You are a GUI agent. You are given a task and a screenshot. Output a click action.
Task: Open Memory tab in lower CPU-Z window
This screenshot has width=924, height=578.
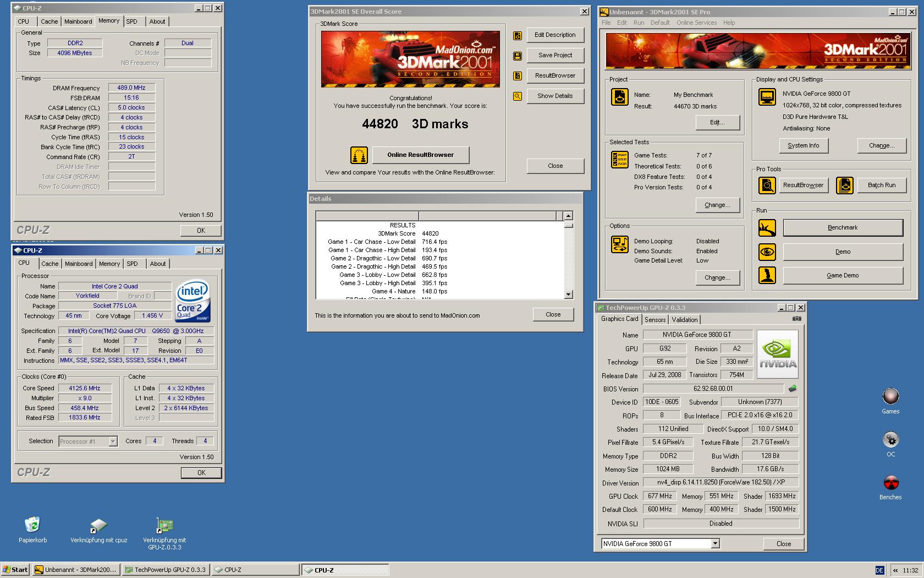point(109,264)
